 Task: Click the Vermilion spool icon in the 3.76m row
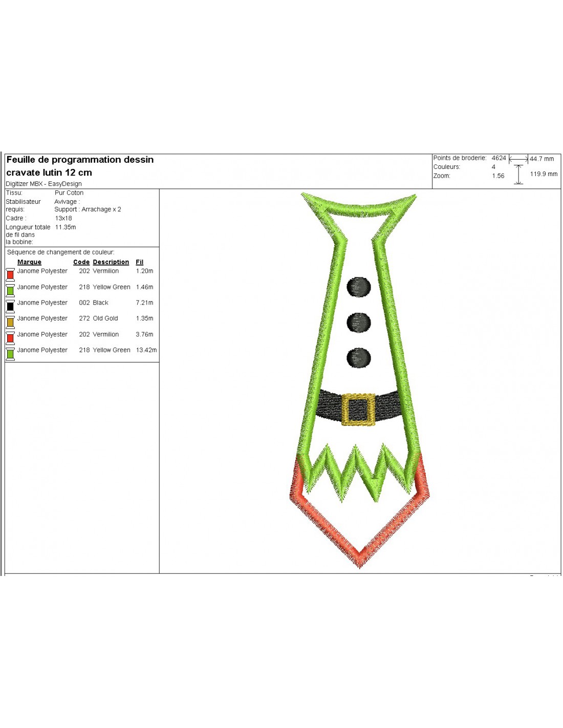click(10, 338)
